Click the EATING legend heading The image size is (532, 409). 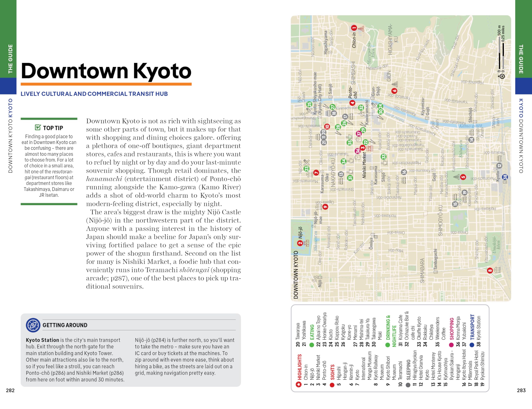[x=312, y=332]
